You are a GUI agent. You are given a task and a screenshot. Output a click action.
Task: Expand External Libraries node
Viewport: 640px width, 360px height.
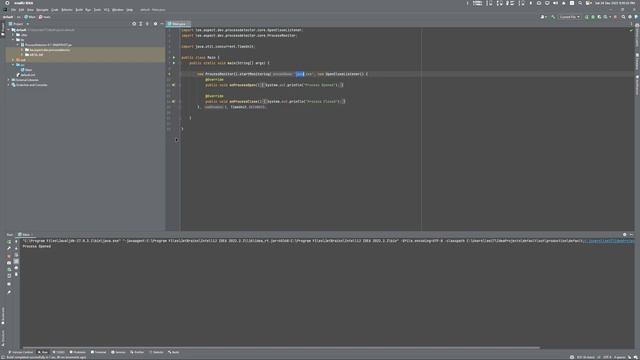click(x=9, y=80)
